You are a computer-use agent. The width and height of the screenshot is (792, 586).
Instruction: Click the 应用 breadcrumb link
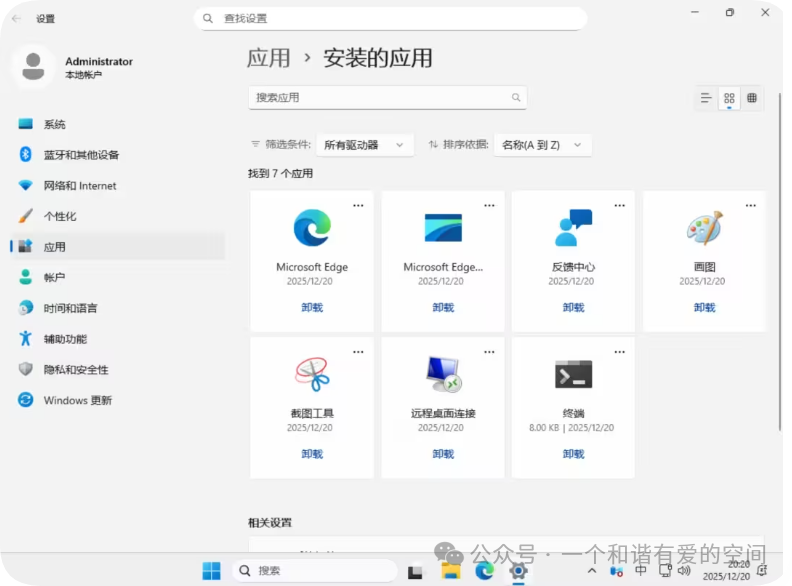pyautogui.click(x=268, y=58)
